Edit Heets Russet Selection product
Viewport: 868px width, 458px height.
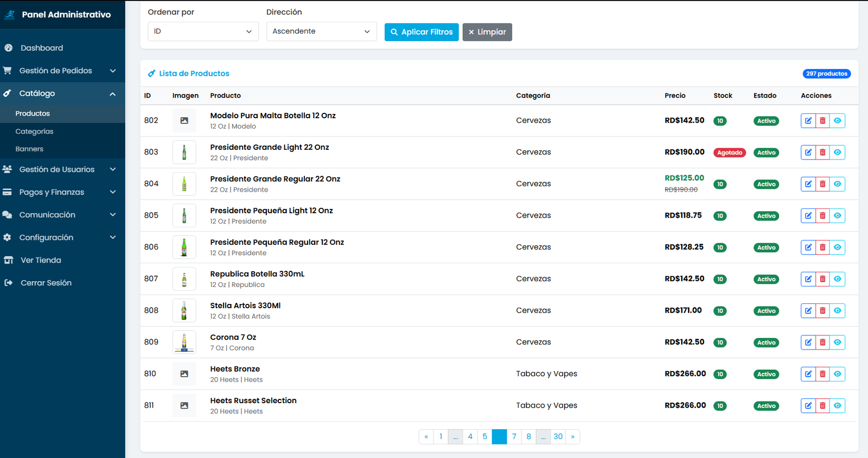808,406
